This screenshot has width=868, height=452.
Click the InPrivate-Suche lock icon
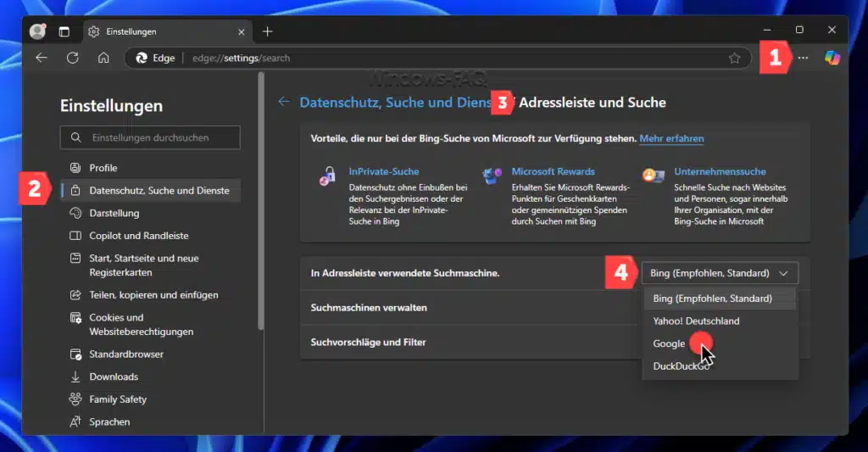pyautogui.click(x=328, y=176)
